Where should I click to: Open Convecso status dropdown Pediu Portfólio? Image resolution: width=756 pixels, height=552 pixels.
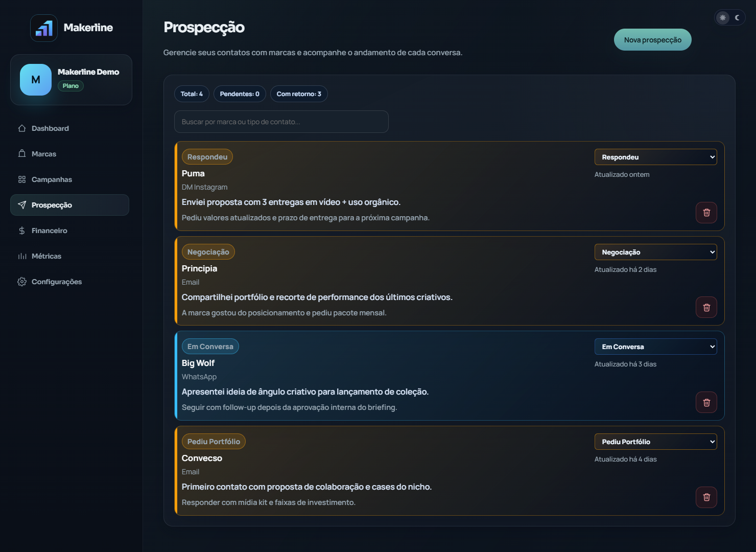click(656, 442)
